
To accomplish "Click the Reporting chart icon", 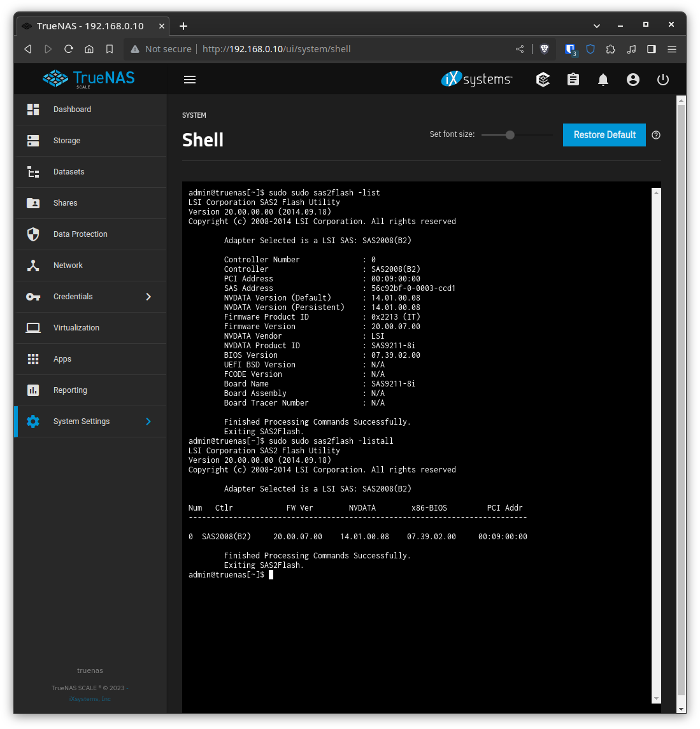I will click(x=33, y=390).
